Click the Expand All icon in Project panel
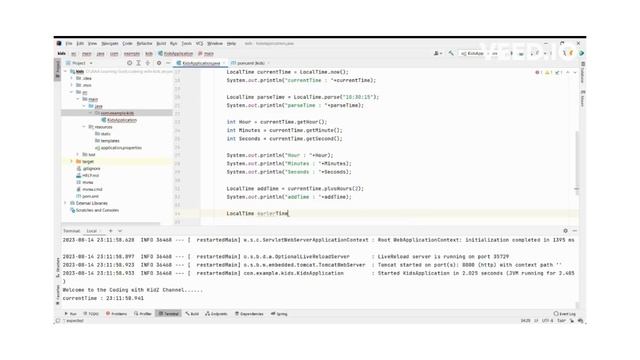Viewport: 640px width, 360px height. 138,63
